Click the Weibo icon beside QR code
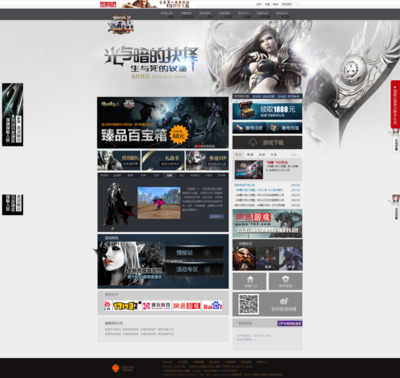 tap(284, 301)
